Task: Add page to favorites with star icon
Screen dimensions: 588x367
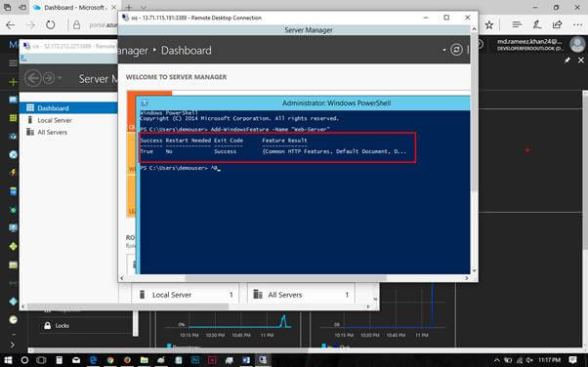Action: point(489,25)
